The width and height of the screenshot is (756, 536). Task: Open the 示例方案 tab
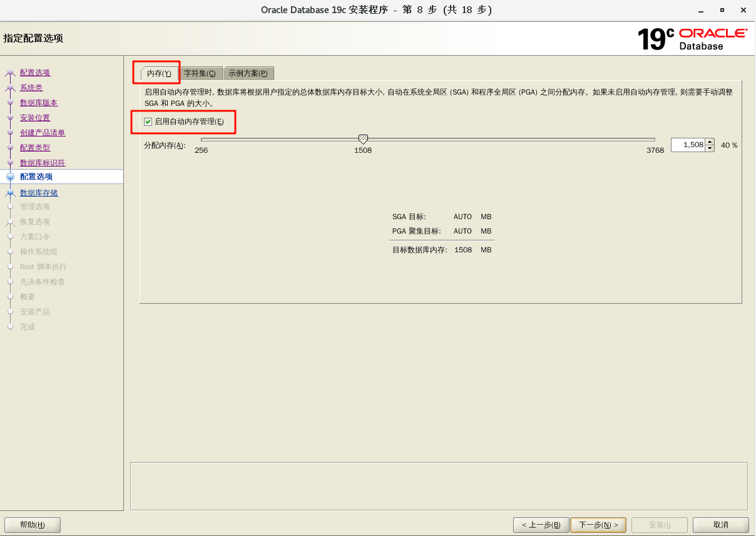pos(248,73)
